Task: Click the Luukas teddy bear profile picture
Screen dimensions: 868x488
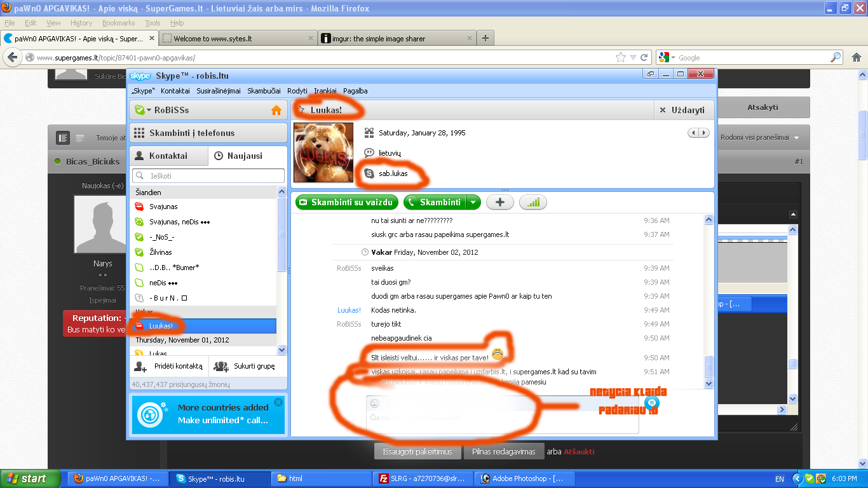Action: pos(323,152)
